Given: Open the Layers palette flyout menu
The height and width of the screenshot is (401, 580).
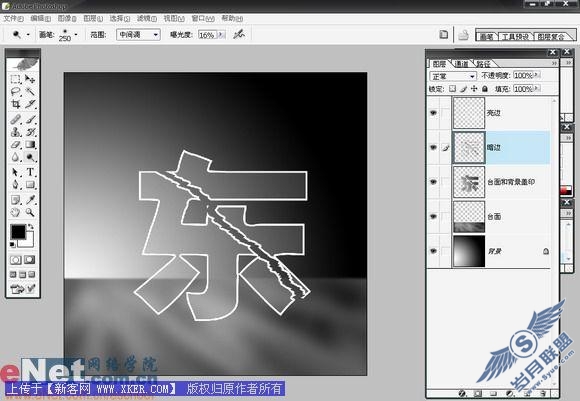Looking at the screenshot, I should click(554, 63).
